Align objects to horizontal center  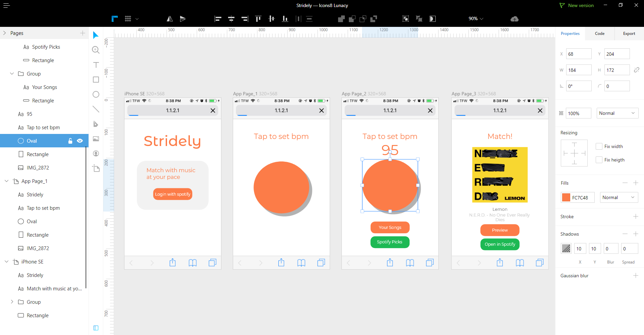[x=231, y=19]
